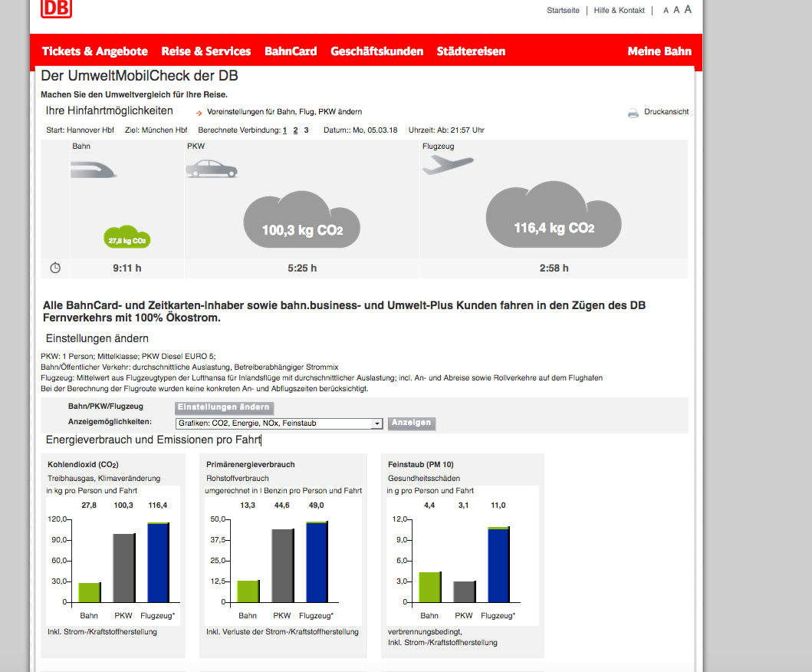Click the grey PKW bar in Primärenergieverbrauch chart
Image resolution: width=812 pixels, height=672 pixels.
point(283,566)
